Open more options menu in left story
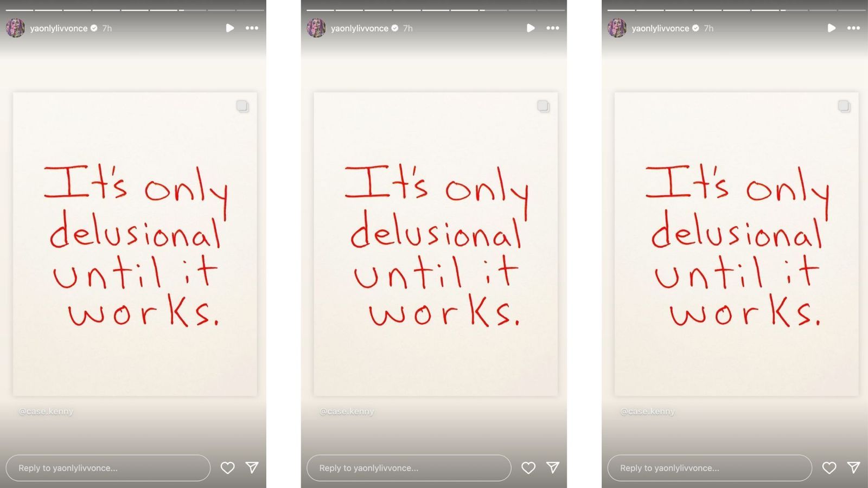The height and width of the screenshot is (488, 868). point(252,28)
